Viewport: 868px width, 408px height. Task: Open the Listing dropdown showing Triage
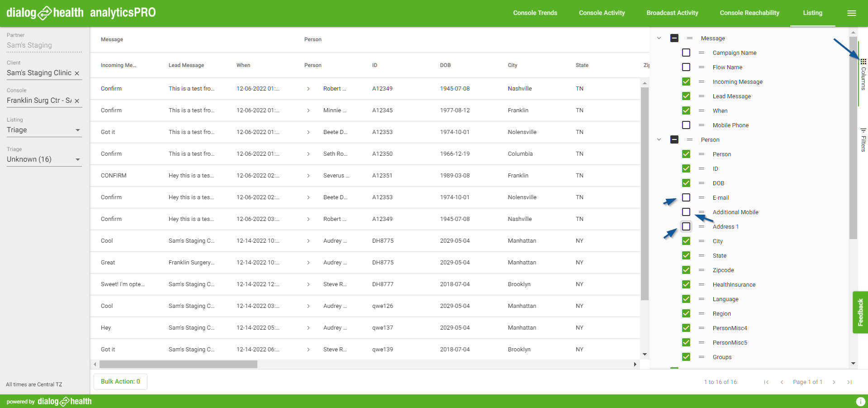click(x=44, y=130)
